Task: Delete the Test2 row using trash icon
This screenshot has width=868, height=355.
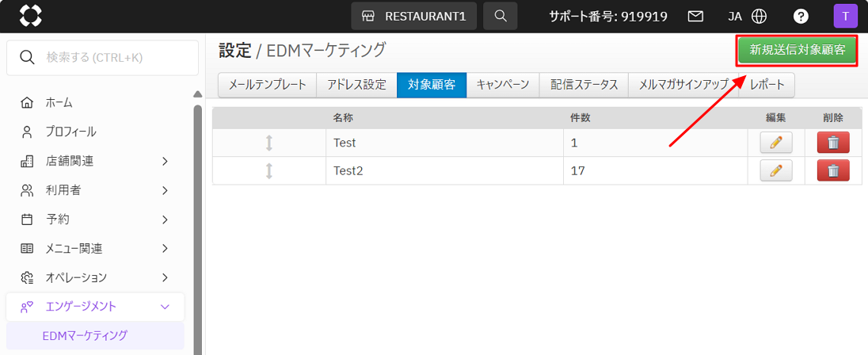Action: click(832, 170)
